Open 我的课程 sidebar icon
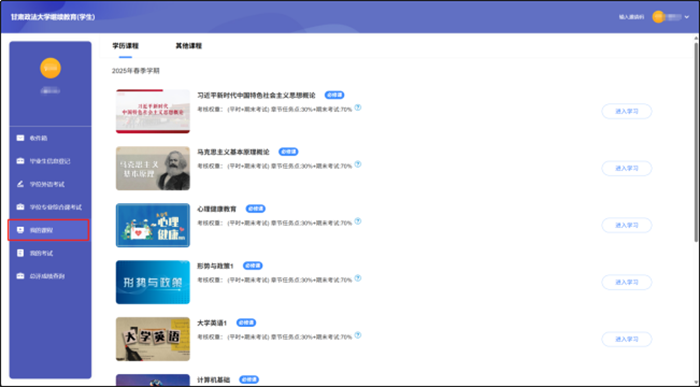Screen dimensions: 700x387 pos(20,230)
